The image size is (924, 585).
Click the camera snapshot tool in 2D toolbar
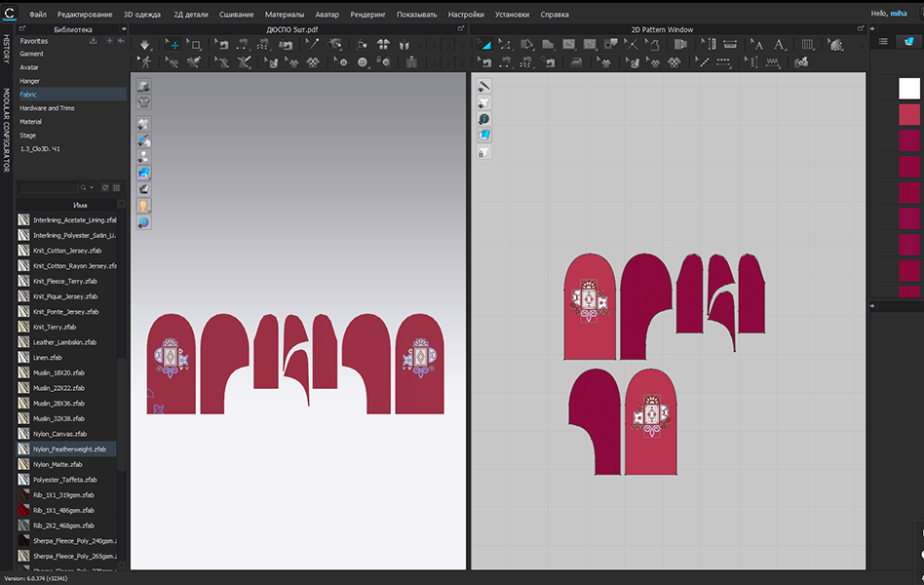pos(801,62)
